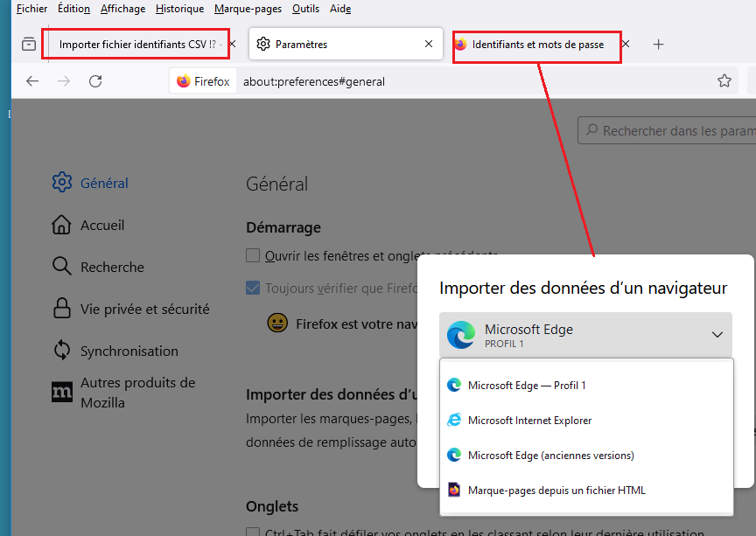Open the Historique menu
Viewport: 756px width, 536px height.
point(180,9)
